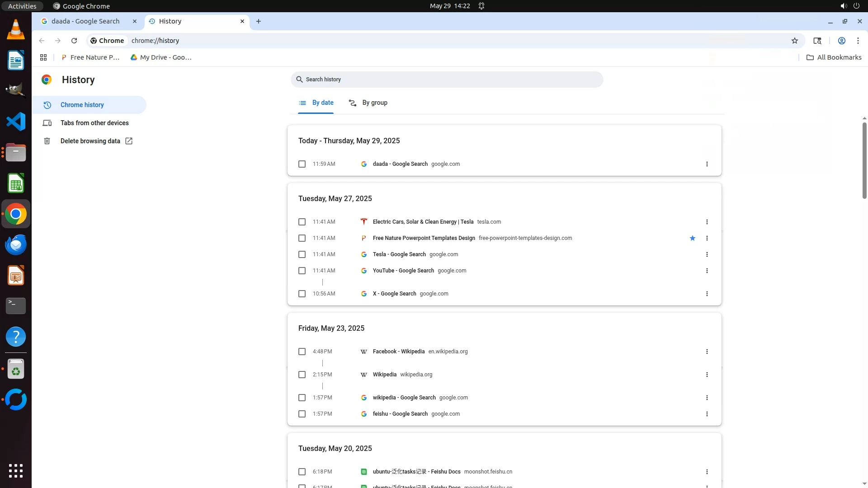Focus the Search history field
Screen dimensions: 868x488
tap(447, 80)
